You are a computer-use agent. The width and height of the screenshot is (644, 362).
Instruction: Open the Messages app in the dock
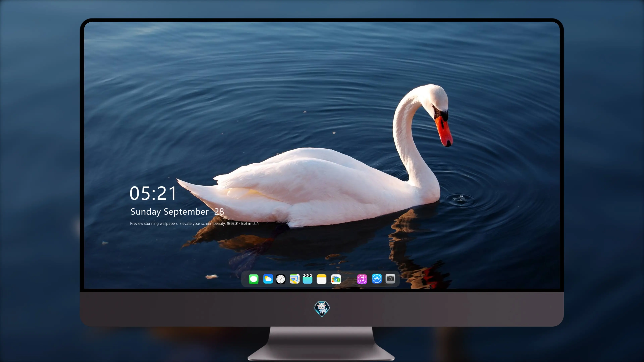[x=254, y=279]
